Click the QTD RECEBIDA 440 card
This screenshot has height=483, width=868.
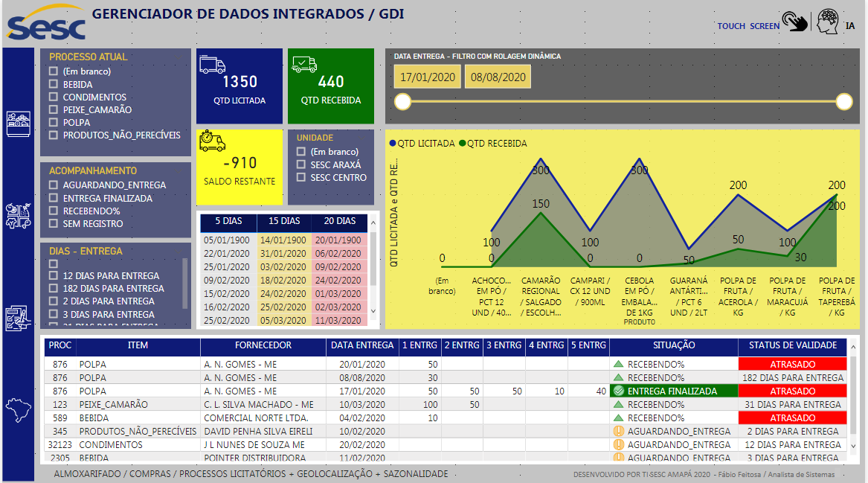click(x=331, y=86)
